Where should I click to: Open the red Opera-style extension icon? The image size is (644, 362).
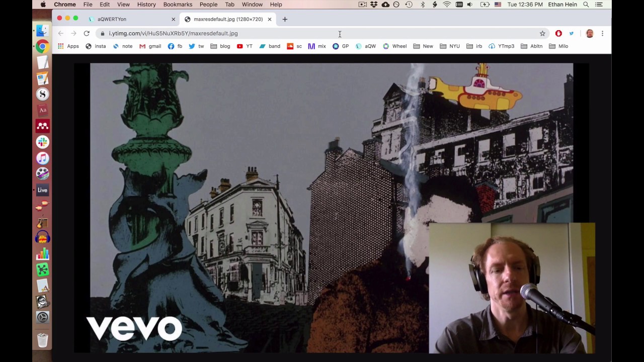tap(558, 33)
